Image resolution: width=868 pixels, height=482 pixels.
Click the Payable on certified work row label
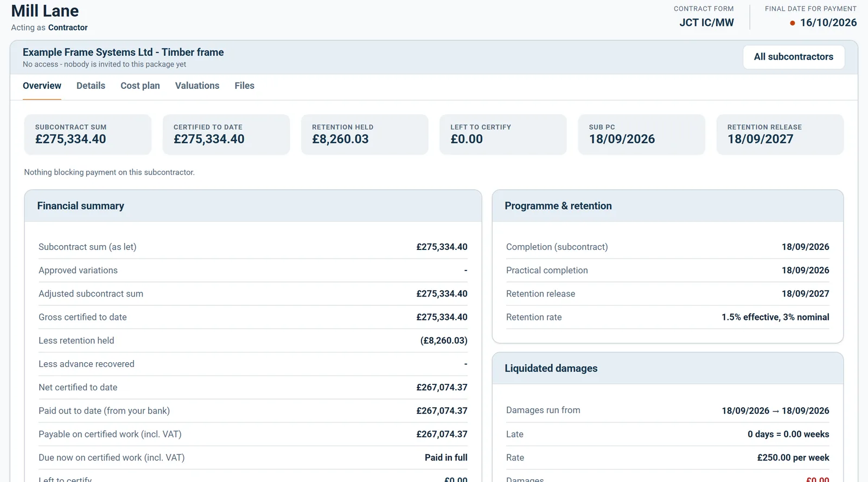(110, 434)
